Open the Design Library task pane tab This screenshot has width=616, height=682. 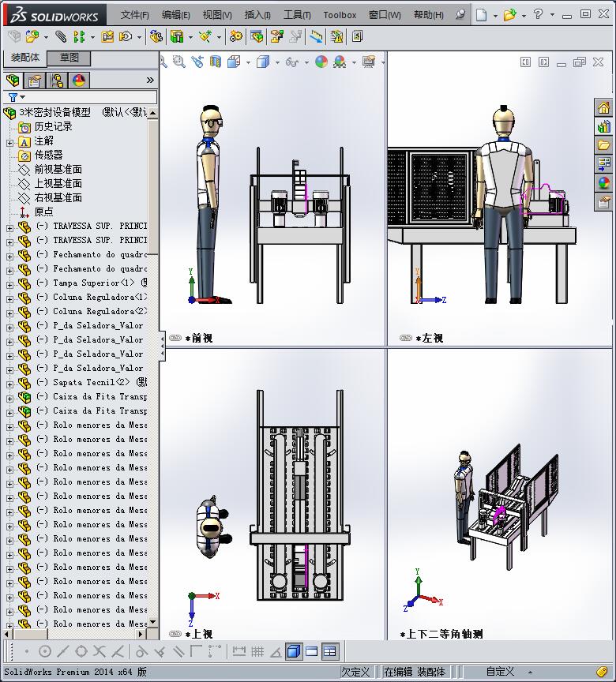(603, 126)
